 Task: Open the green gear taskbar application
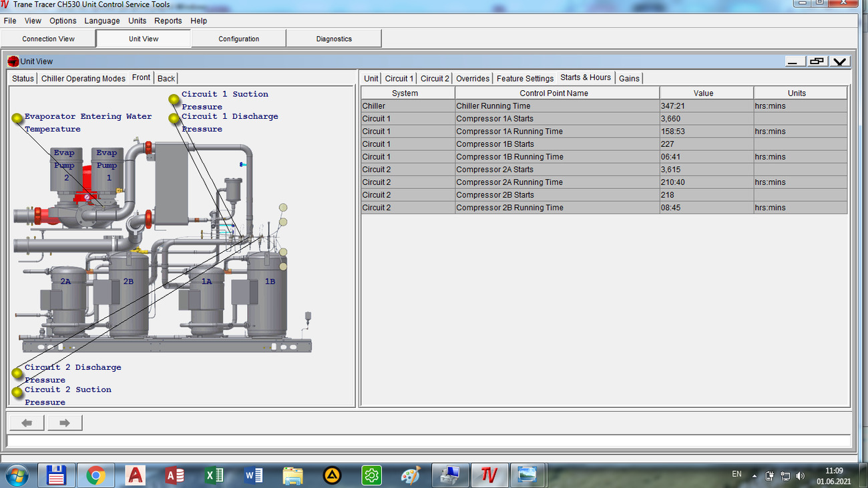pyautogui.click(x=371, y=475)
